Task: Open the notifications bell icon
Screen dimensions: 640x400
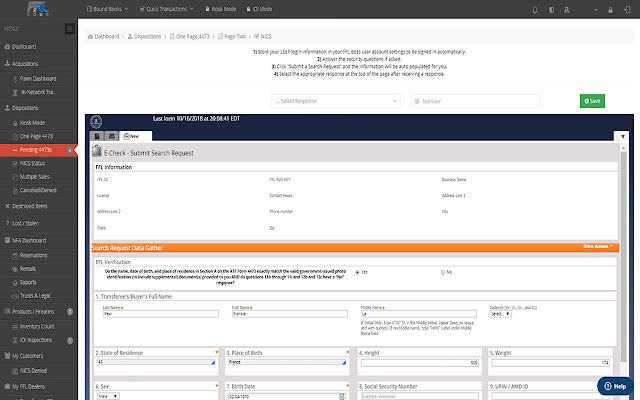Action: (x=535, y=10)
